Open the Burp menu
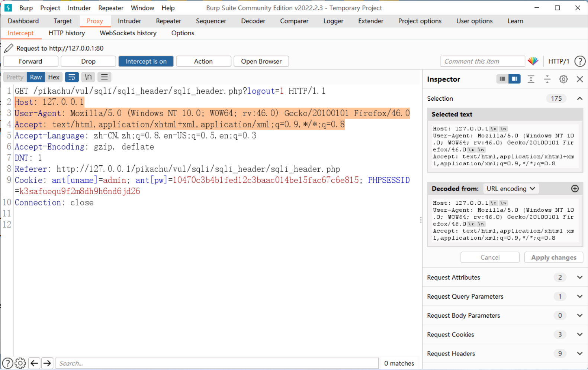This screenshot has width=588, height=370. pos(26,8)
